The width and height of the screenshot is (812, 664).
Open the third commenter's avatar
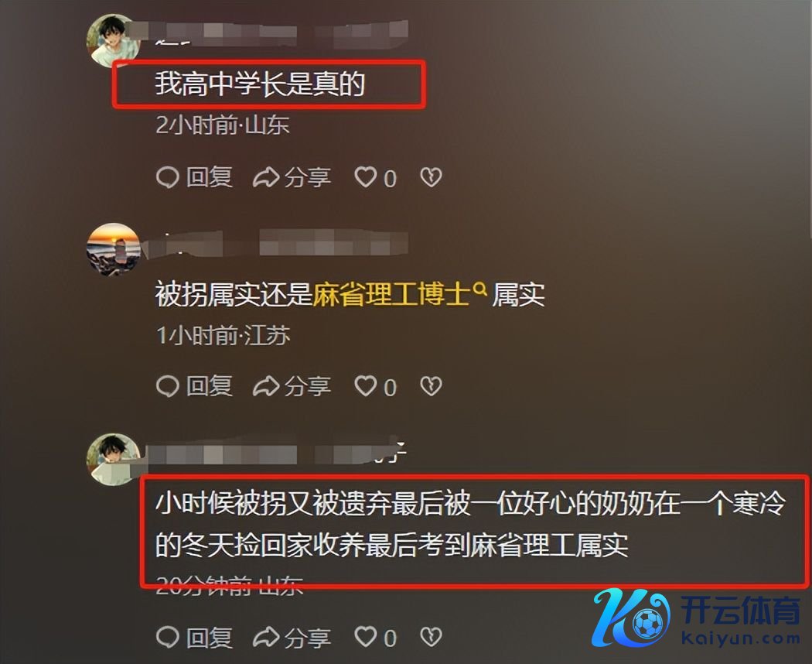pos(113,459)
